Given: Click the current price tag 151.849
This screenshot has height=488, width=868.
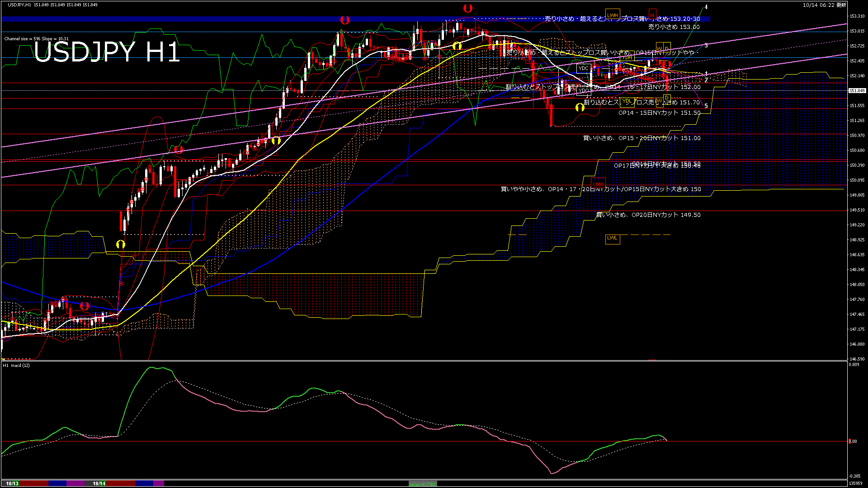Looking at the screenshot, I should (857, 91).
